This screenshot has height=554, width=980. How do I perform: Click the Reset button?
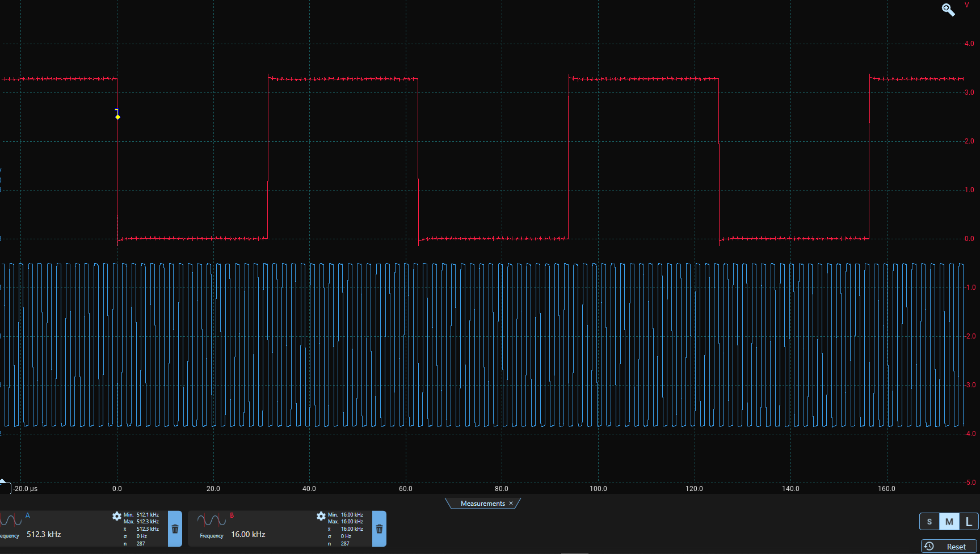[949, 547]
